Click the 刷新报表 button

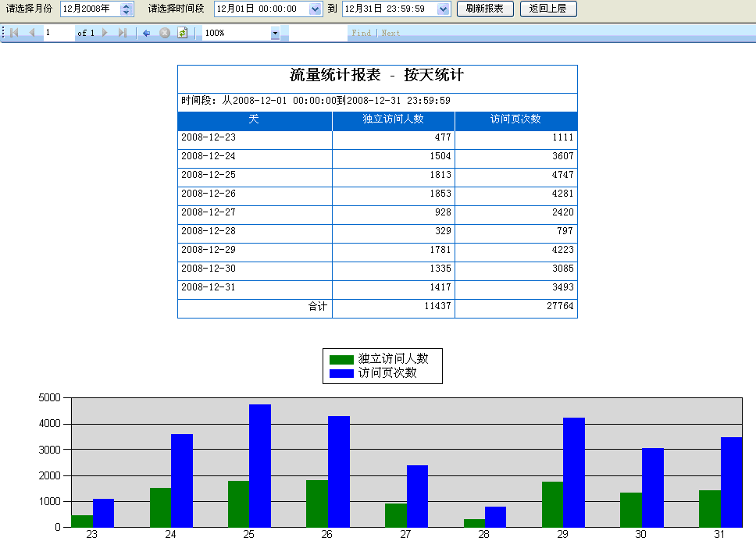tap(485, 9)
